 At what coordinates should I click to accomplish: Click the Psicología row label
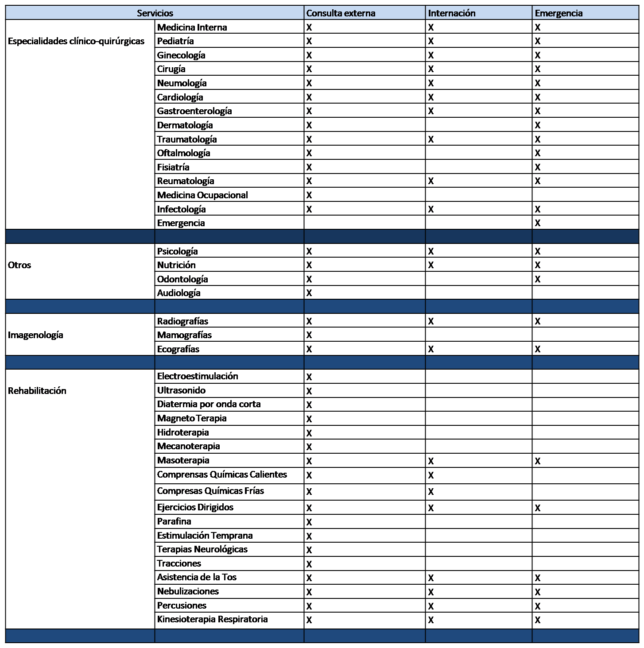click(177, 251)
